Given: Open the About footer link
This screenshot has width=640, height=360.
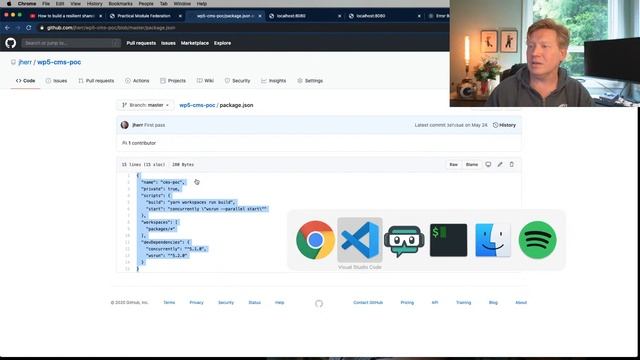Looking at the screenshot, I should (521, 302).
